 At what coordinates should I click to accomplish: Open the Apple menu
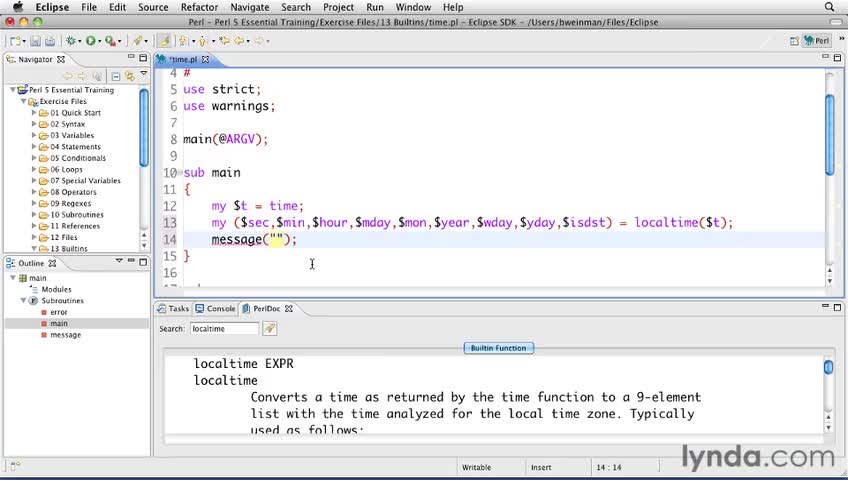click(x=18, y=7)
